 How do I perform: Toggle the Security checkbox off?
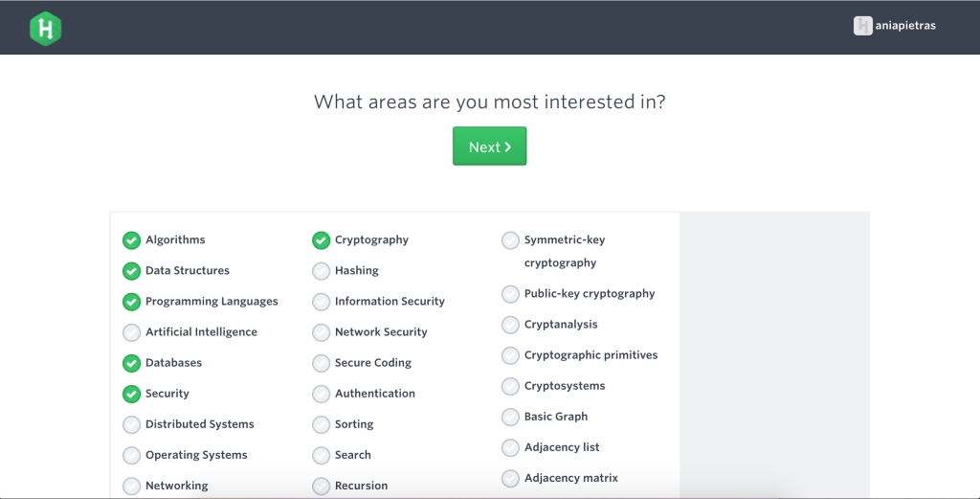pyautogui.click(x=131, y=394)
